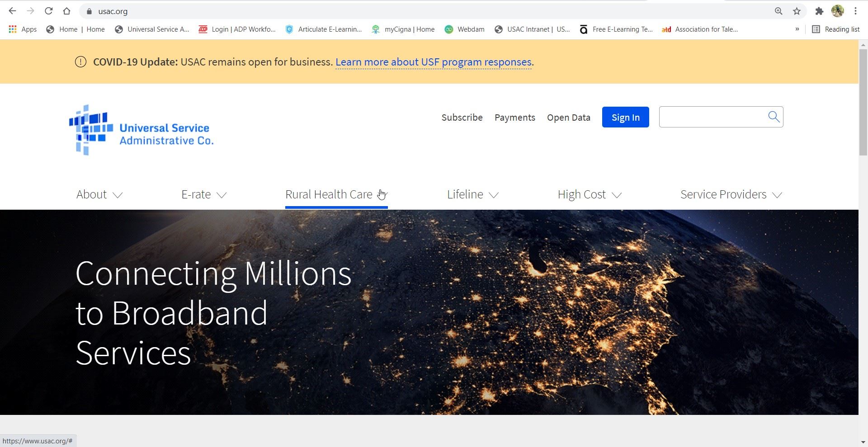Open the Reading list

836,29
